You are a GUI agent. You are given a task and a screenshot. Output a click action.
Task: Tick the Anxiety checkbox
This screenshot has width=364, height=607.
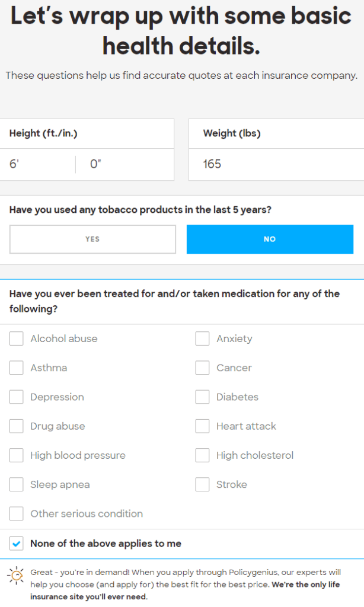(202, 338)
